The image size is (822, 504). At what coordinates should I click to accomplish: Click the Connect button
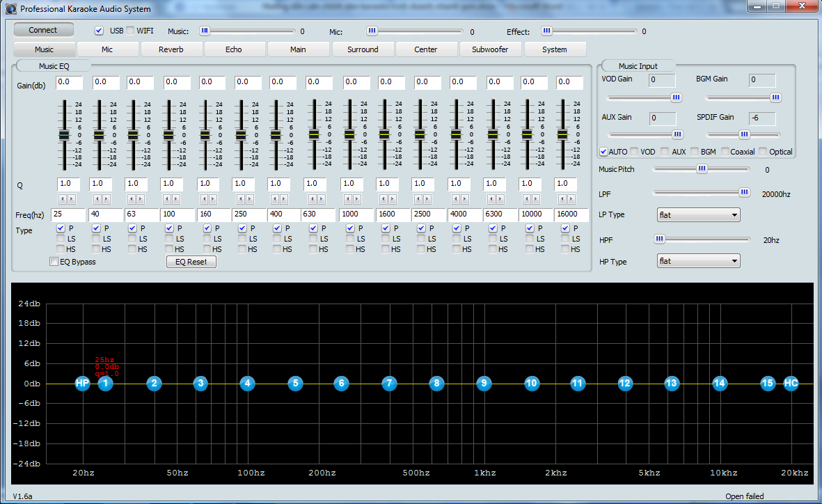pyautogui.click(x=43, y=30)
